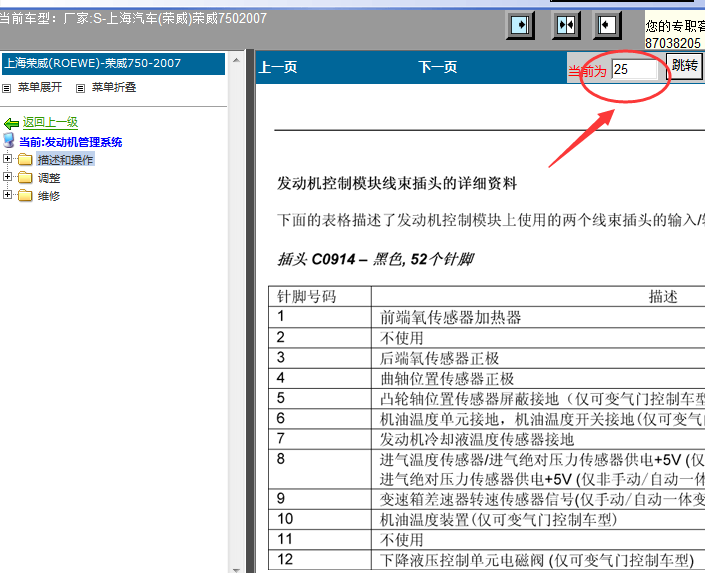Click row 7 发动机冷却液温度传感器接地
The width and height of the screenshot is (705, 573).
477,439
